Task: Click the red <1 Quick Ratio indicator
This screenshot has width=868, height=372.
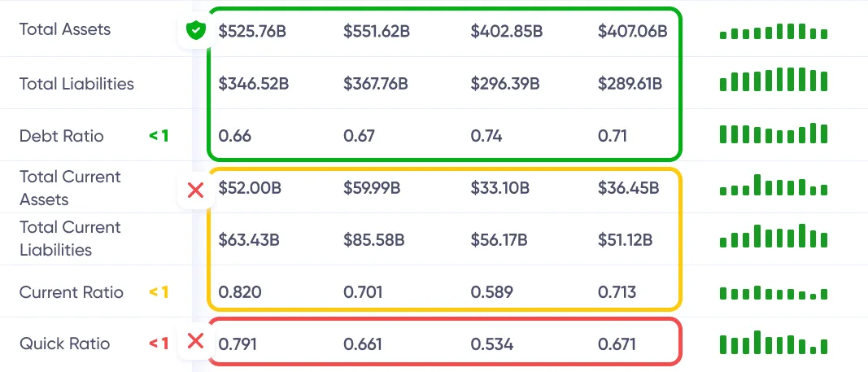Action: point(159,344)
